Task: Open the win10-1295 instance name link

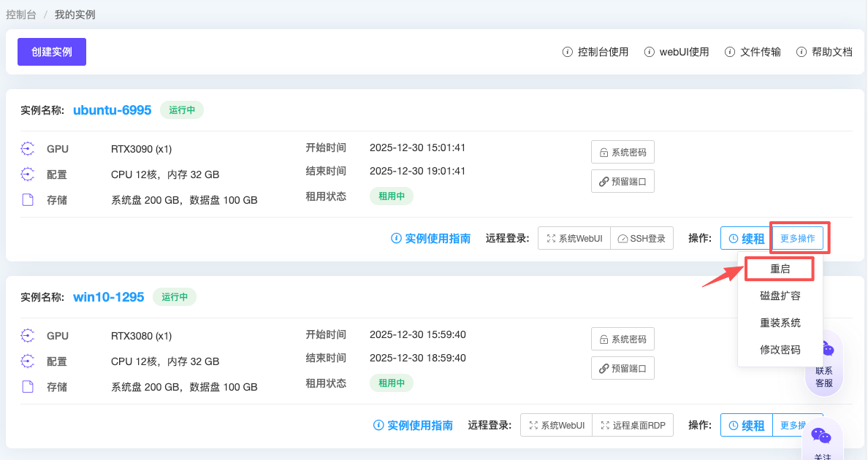Action: [x=108, y=297]
